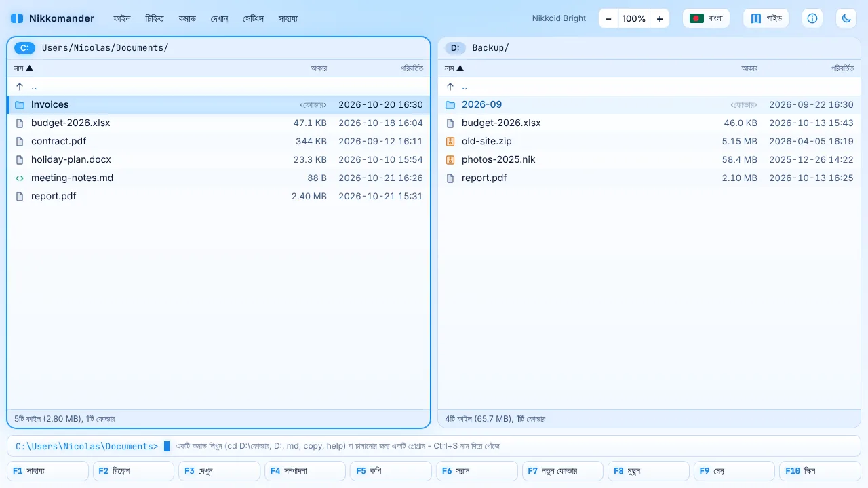Screen dimensions: 868x488
Task: Select report.pdf name in Backup panel
Action: [484, 178]
